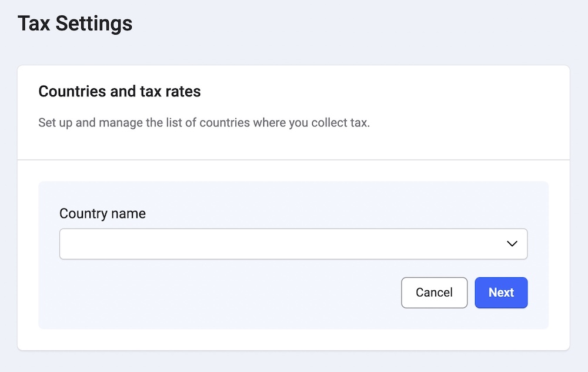Click inside the light blue form card
The width and height of the screenshot is (588, 372).
293,194
